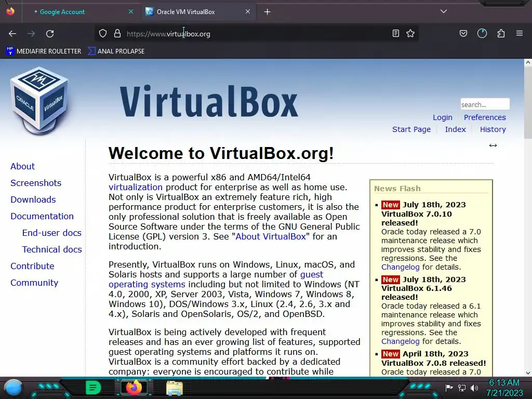Open Changelog link for VirtualBox 6.1.46
The image size is (532, 399).
pos(401,341)
